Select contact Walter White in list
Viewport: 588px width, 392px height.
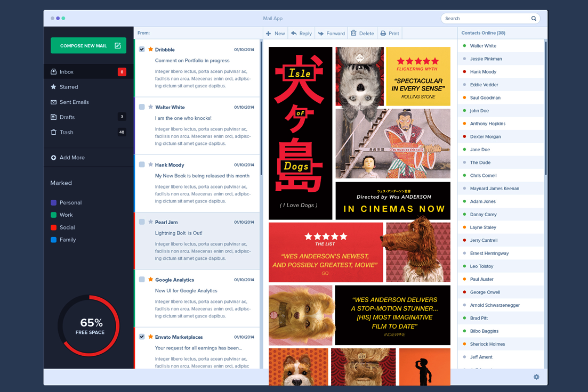pos(501,46)
